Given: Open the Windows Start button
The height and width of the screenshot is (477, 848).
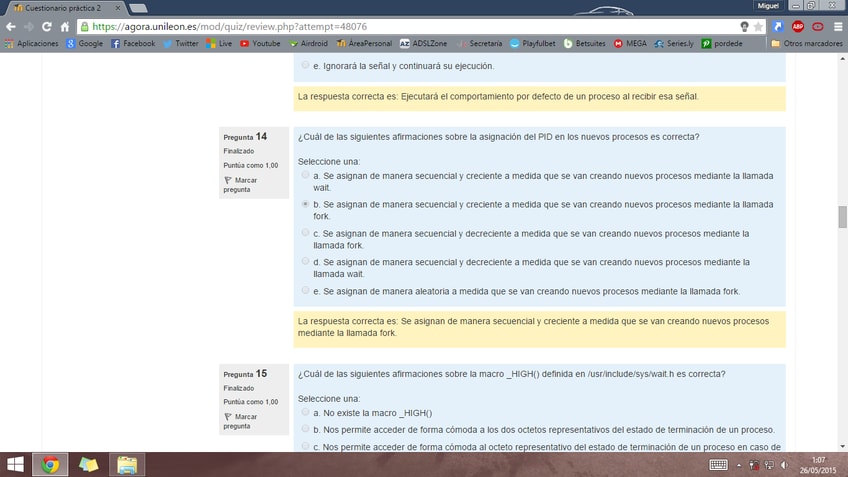Looking at the screenshot, I should click(x=15, y=464).
